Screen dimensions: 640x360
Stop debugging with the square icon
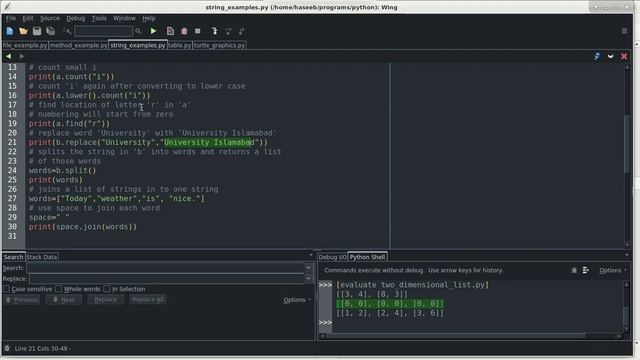198,31
